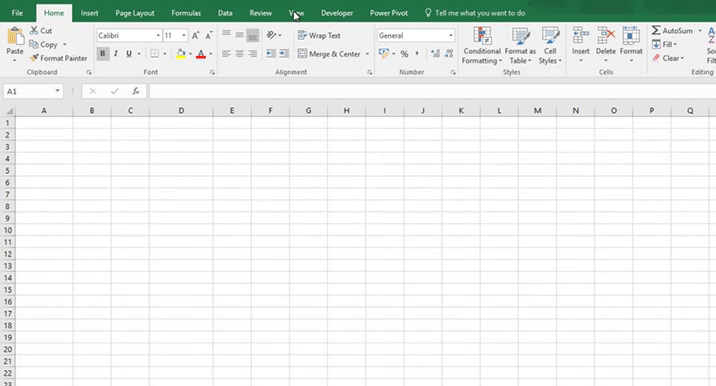Click the Merge & Center button
Image resolution: width=716 pixels, height=386 pixels.
point(329,54)
